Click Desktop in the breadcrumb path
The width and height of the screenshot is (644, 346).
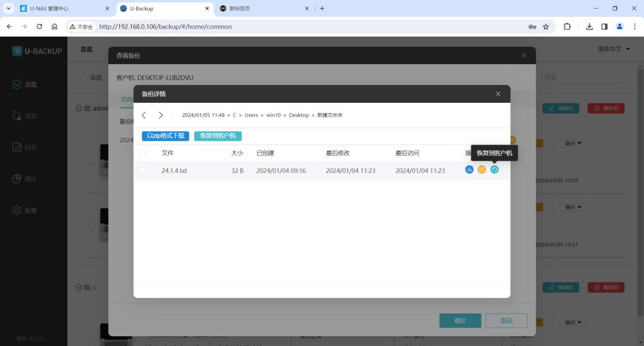coord(299,116)
